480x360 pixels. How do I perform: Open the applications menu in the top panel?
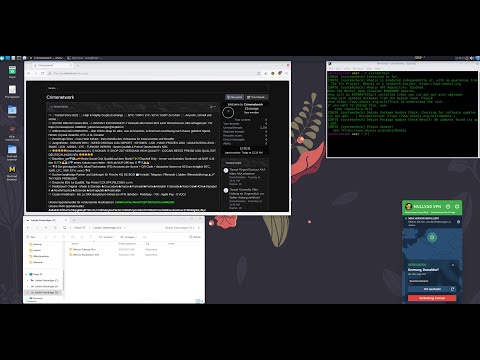2,58
